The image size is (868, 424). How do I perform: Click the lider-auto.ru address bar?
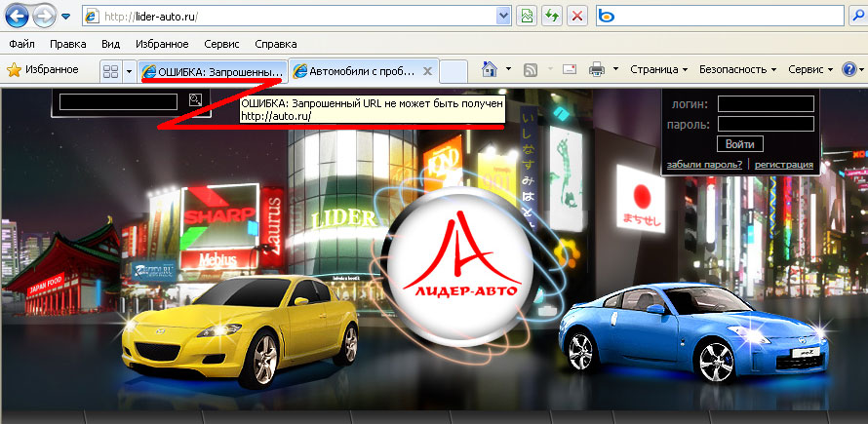click(296, 17)
